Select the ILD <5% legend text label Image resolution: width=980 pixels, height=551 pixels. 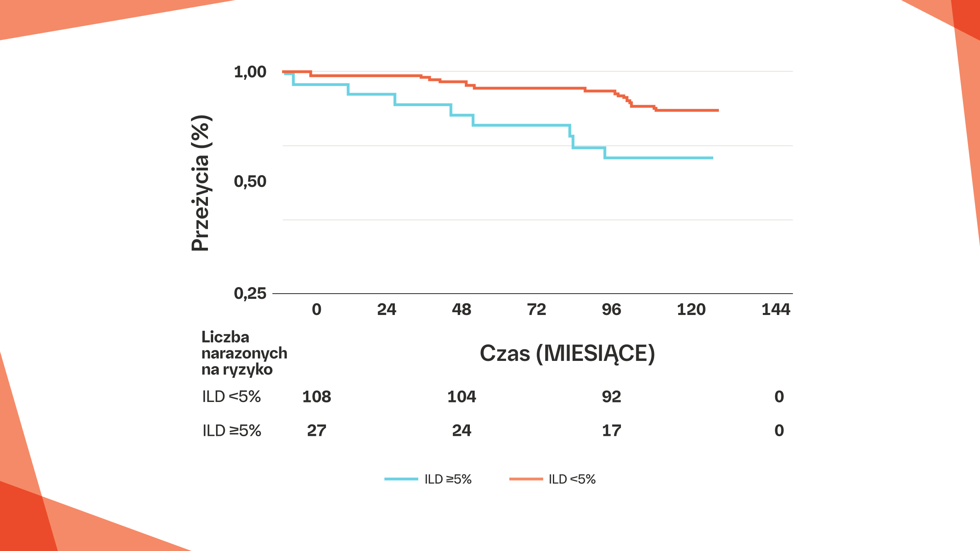(572, 479)
